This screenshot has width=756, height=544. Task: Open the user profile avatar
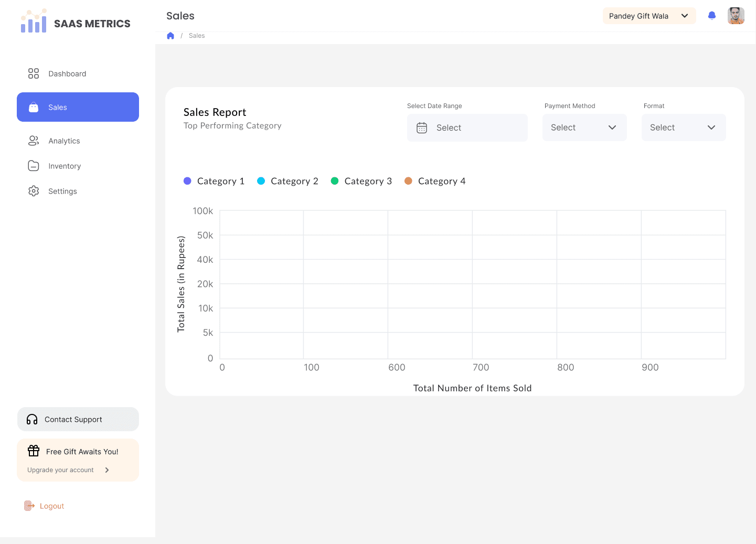coord(736,16)
